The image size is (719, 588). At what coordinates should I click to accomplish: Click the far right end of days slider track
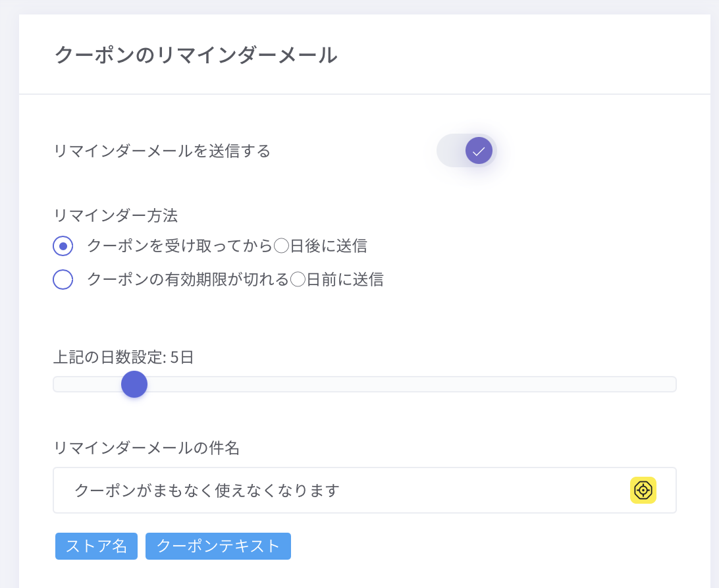(672, 384)
